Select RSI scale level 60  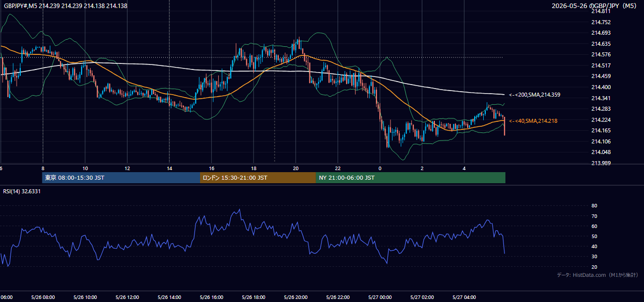pos(594,226)
